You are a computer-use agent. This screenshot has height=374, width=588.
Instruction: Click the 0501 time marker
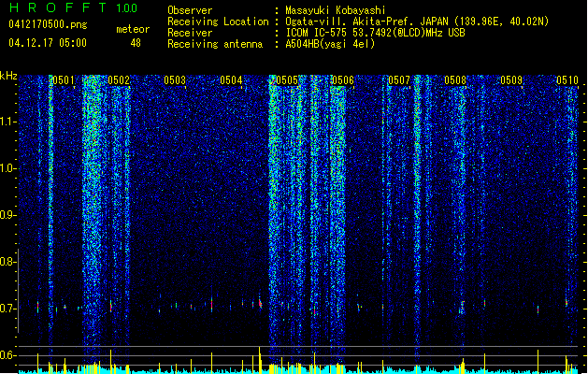tap(63, 79)
